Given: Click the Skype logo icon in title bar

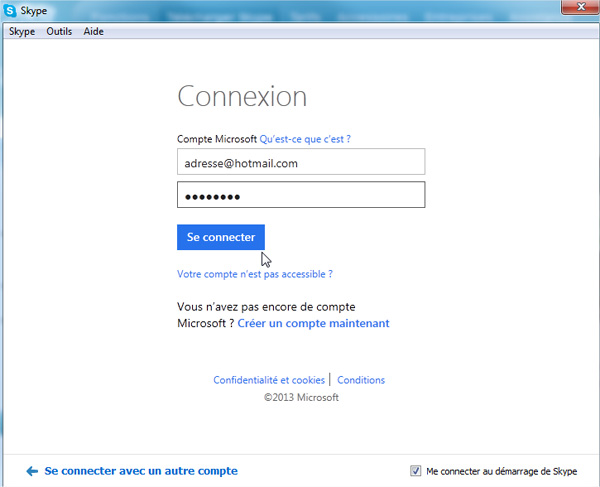Looking at the screenshot, I should [10, 10].
